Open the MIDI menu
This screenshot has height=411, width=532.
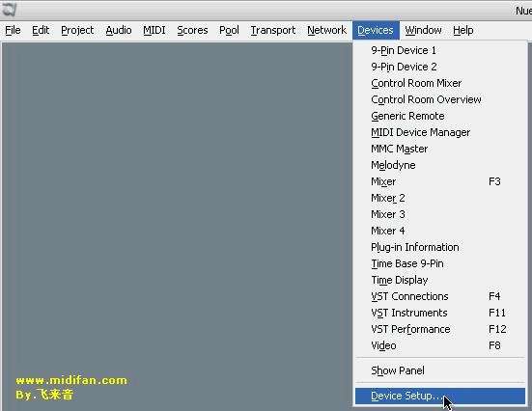pyautogui.click(x=154, y=30)
